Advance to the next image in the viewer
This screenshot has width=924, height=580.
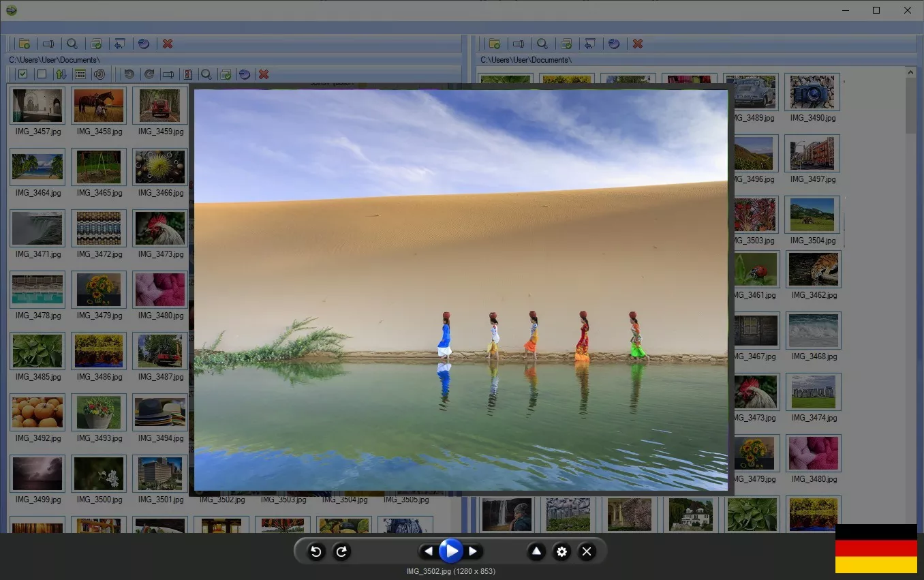pos(474,551)
